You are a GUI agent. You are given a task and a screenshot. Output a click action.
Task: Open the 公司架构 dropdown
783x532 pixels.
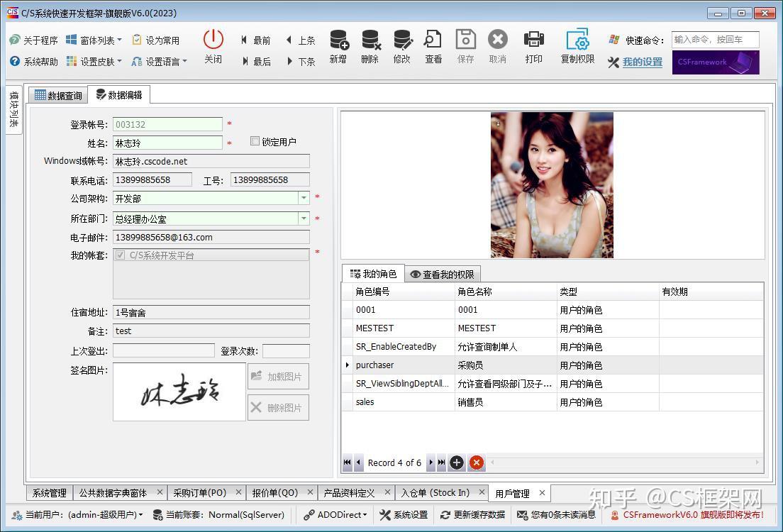tap(304, 197)
